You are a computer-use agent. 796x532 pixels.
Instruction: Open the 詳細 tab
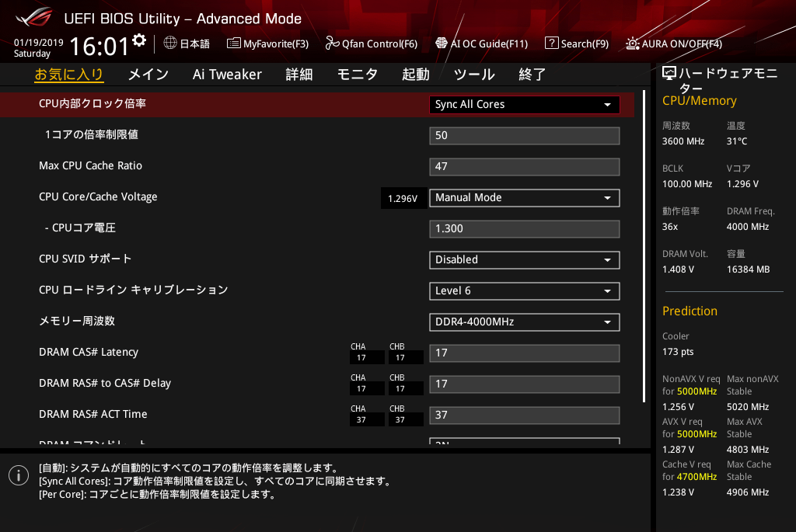click(x=299, y=75)
